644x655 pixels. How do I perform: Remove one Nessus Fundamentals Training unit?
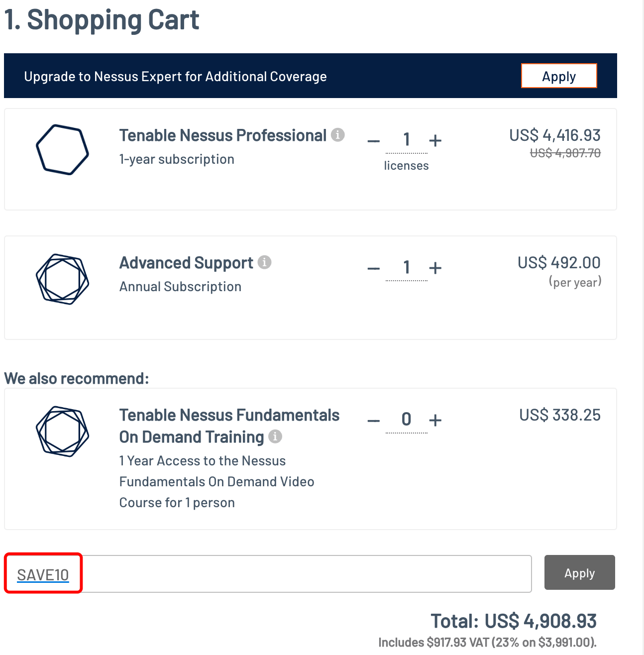(374, 421)
